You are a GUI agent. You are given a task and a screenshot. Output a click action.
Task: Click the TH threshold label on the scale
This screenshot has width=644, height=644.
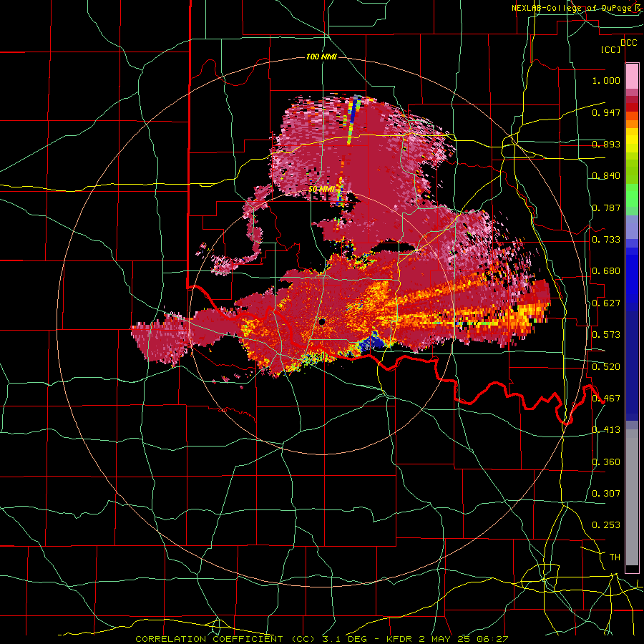tap(615, 557)
